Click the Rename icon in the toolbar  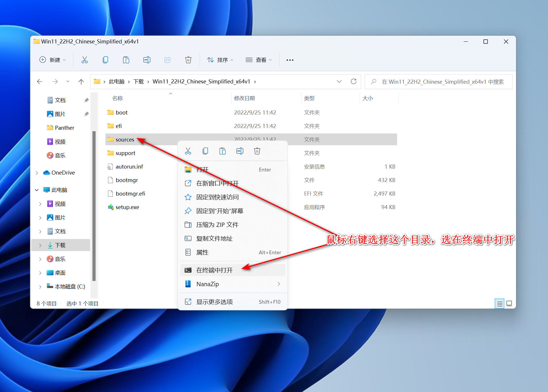point(147,60)
